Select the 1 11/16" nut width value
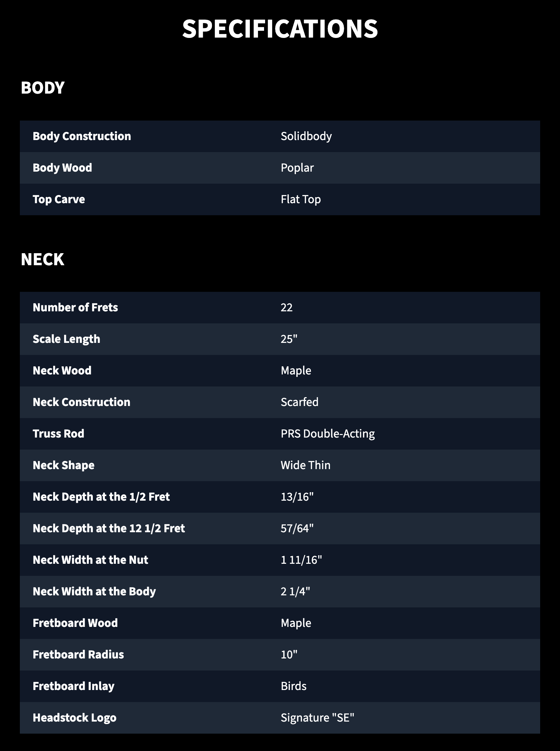Viewport: 560px width, 751px height. coord(301,560)
